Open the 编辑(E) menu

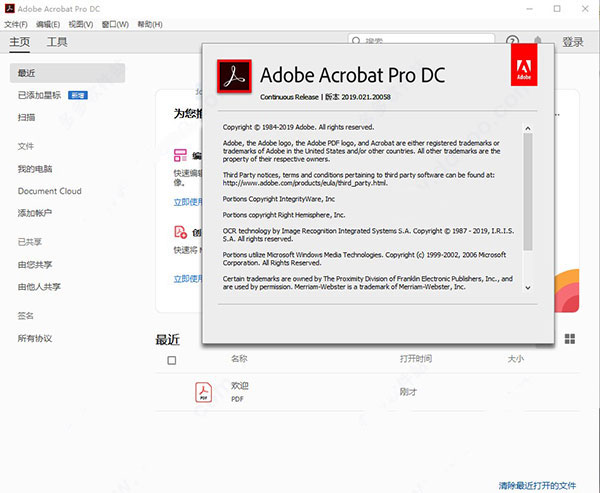[48, 24]
